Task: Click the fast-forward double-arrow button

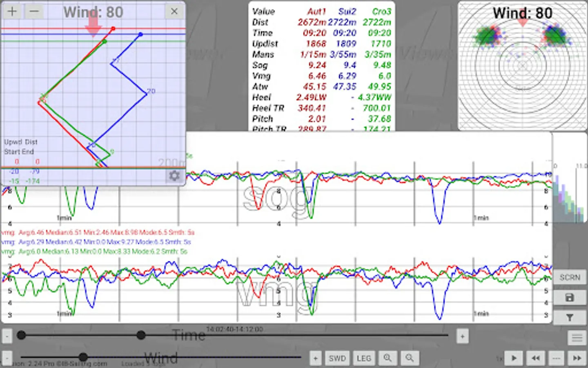Action: pos(577,358)
